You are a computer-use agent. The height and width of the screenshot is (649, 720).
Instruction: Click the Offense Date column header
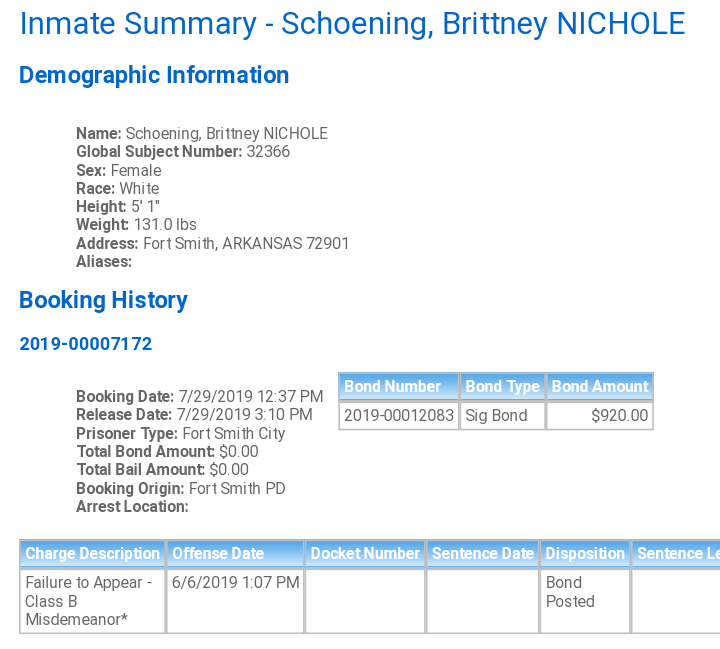235,553
